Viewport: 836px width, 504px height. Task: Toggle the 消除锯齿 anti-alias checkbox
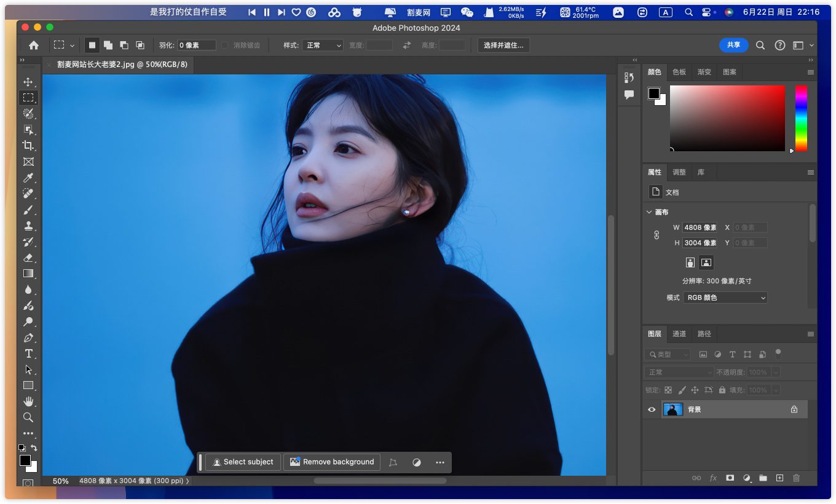(225, 45)
